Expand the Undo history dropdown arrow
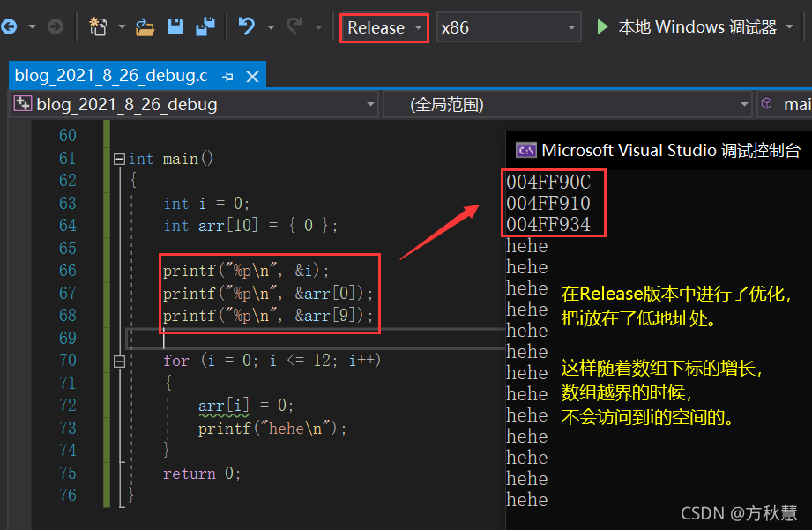812x530 pixels. (271, 26)
